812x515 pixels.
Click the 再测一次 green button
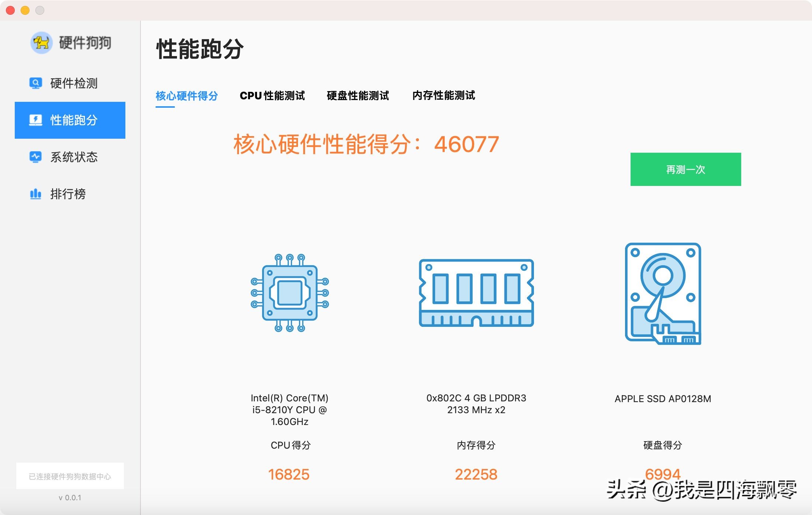[686, 170]
